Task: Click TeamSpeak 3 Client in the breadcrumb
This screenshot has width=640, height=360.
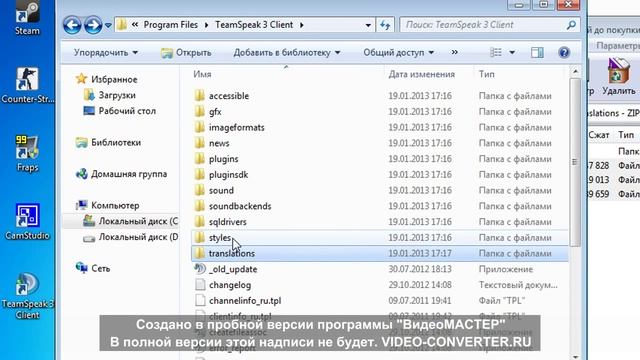Action: coord(254,25)
